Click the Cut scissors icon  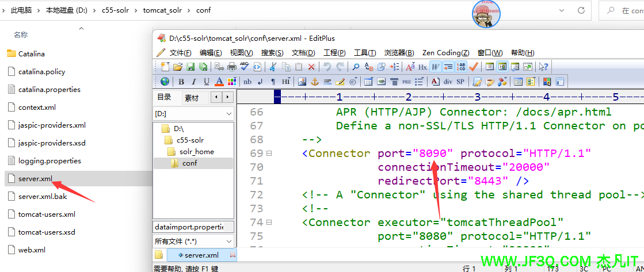click(x=273, y=67)
